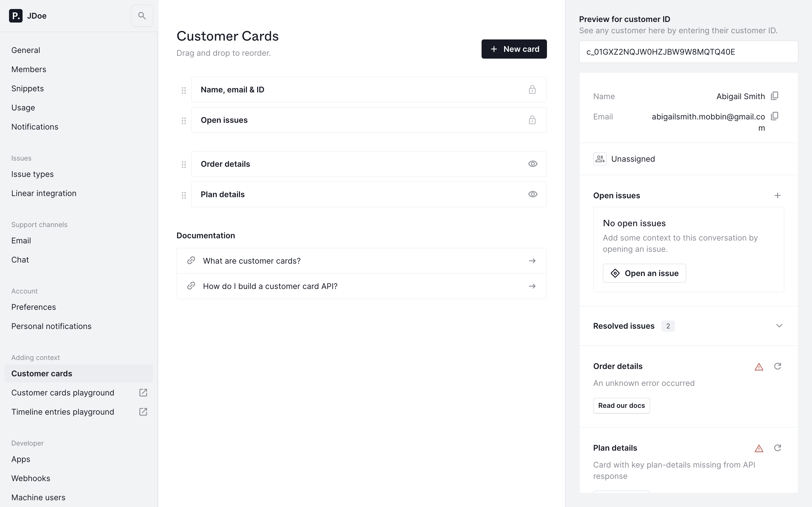Toggle visibility of Plan details card

[533, 194]
